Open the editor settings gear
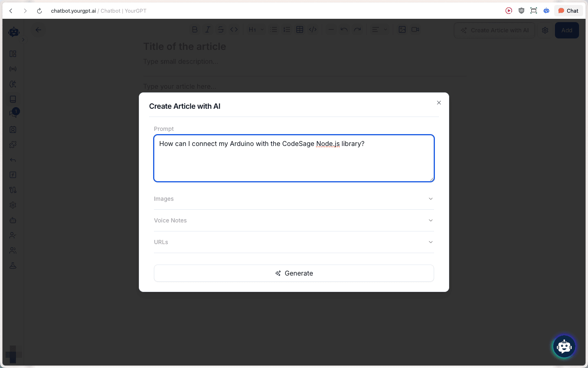The width and height of the screenshot is (588, 368). (x=545, y=30)
